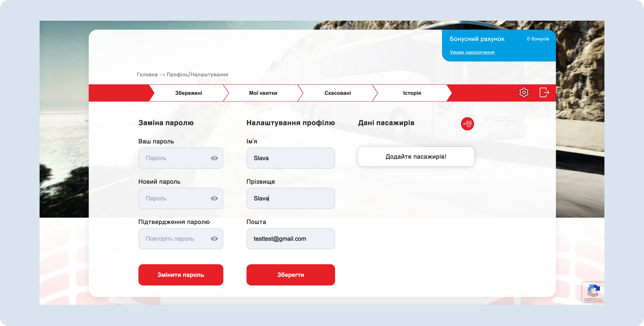This screenshot has width=644, height=326.
Task: Click the reCAPTCHA badge icon
Action: (593, 291)
